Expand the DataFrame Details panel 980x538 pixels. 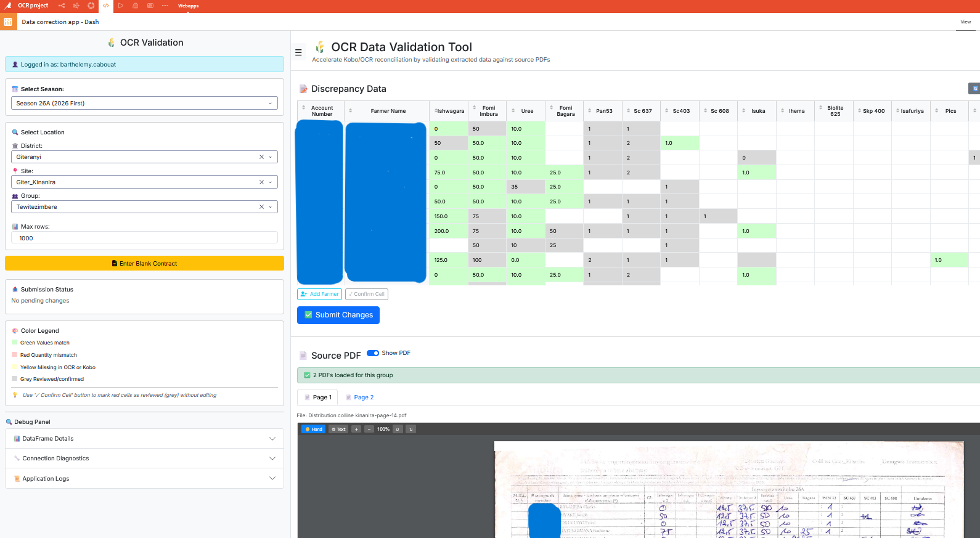click(x=144, y=439)
